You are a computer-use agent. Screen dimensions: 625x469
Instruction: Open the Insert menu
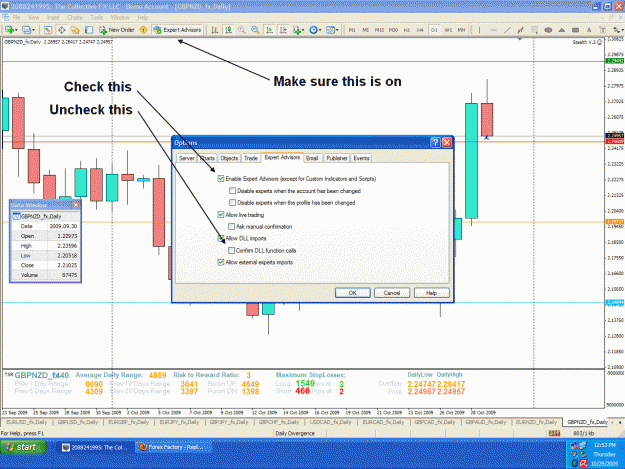tap(53, 18)
